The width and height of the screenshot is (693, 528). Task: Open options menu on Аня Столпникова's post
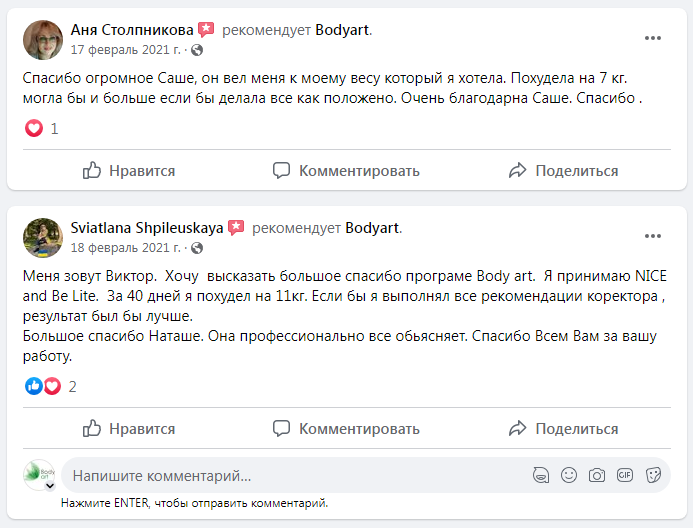[652, 38]
